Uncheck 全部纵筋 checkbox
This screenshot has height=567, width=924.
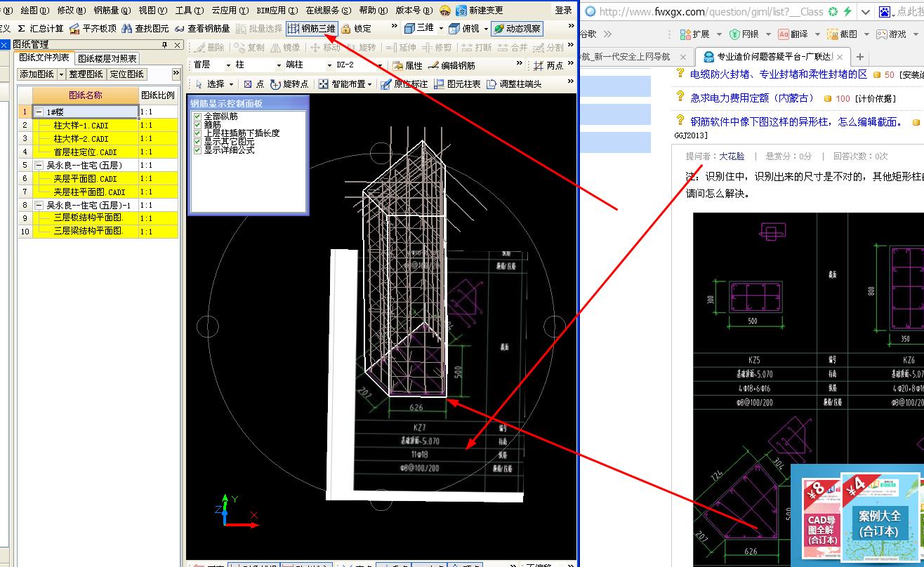pos(198,116)
